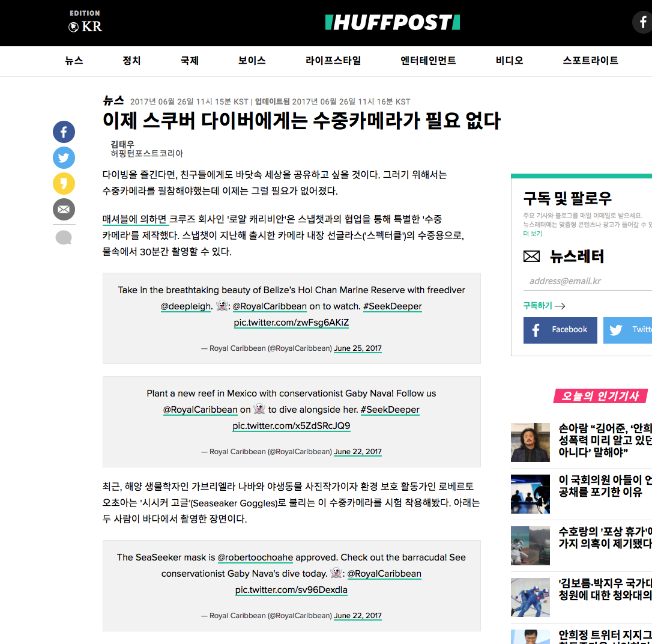Click the Facebook follow button
The height and width of the screenshot is (644, 652).
coord(560,330)
